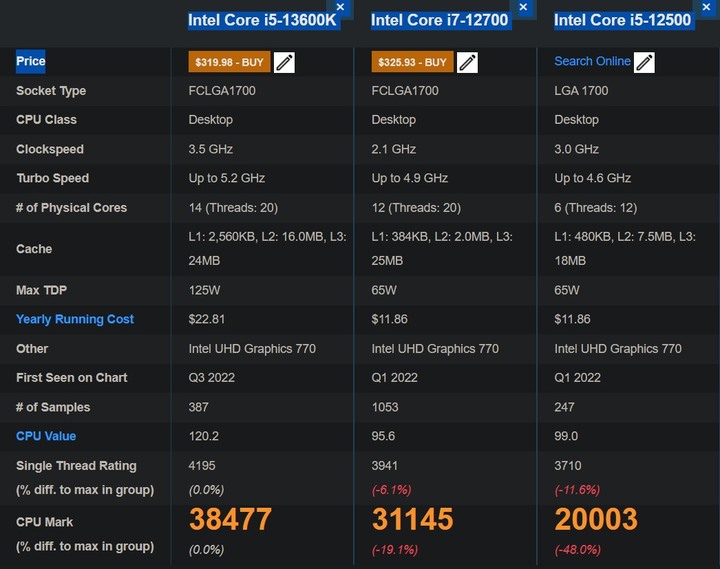Screen dimensions: 720x569
Task: Click the (-11.6%) single thread difference
Action: 577,490
